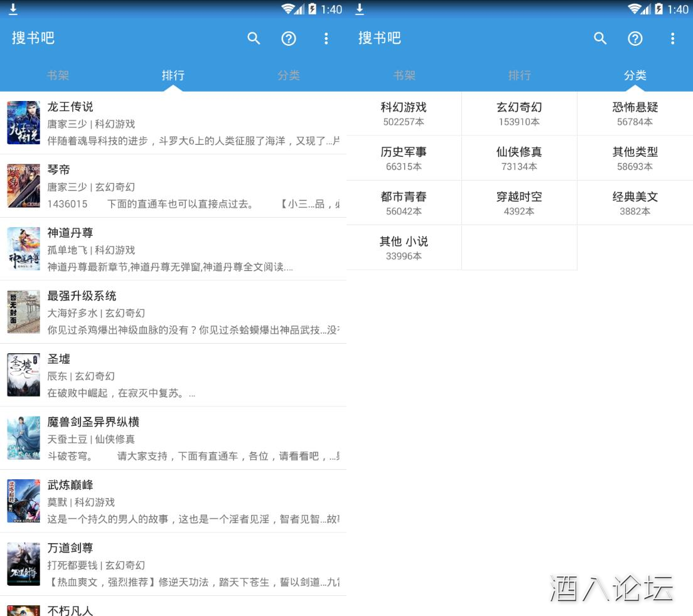Open the 历史军事 category
The image size is (693, 616).
pos(404,158)
